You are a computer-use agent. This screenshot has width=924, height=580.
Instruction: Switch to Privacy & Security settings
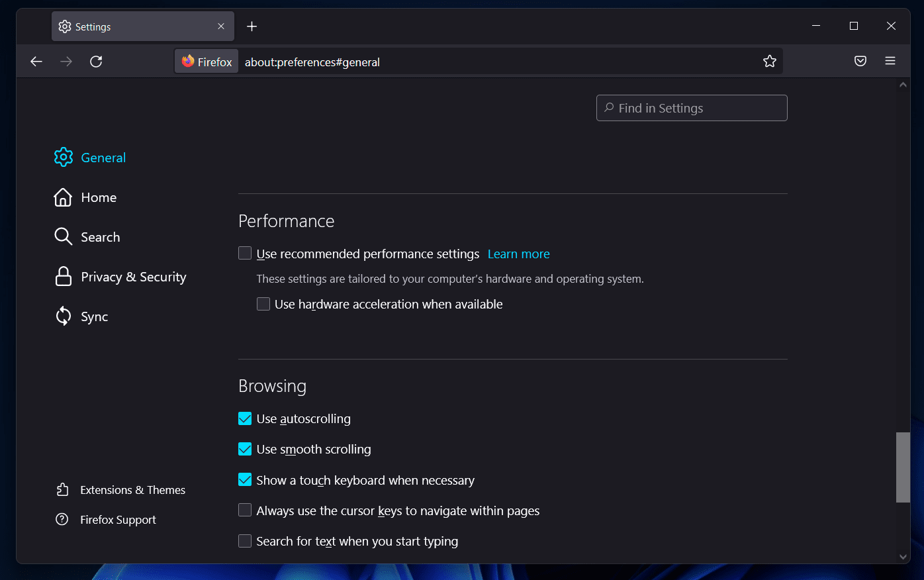(132, 277)
